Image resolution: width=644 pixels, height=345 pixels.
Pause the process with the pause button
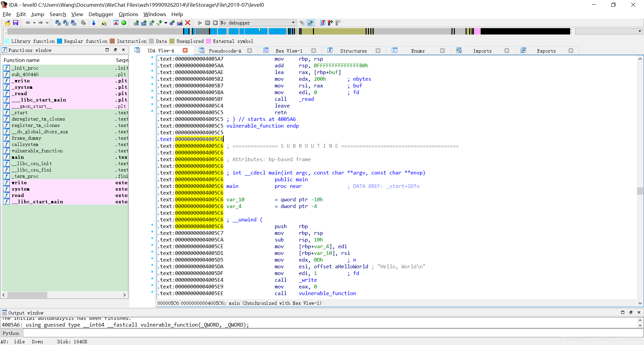click(x=208, y=23)
